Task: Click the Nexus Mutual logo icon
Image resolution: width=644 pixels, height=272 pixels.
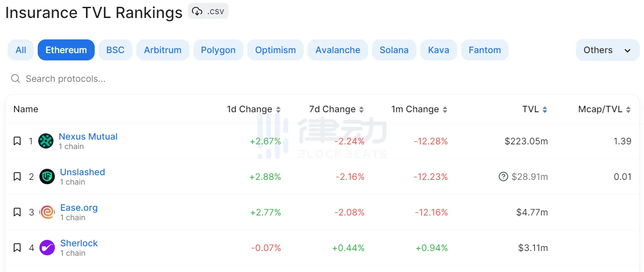Action: coord(46,141)
